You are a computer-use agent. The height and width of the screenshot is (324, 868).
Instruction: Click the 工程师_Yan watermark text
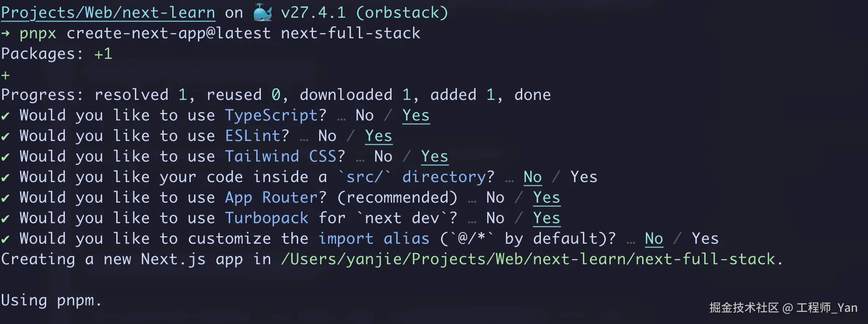click(x=826, y=308)
